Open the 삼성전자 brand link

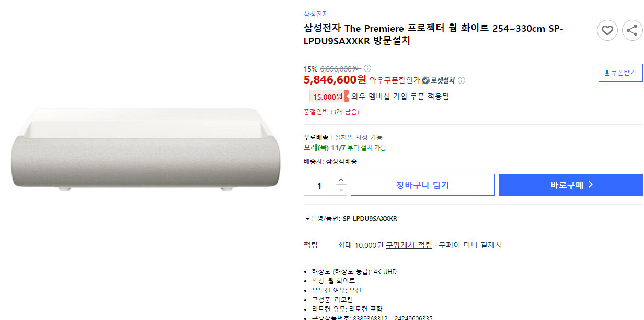coord(316,14)
